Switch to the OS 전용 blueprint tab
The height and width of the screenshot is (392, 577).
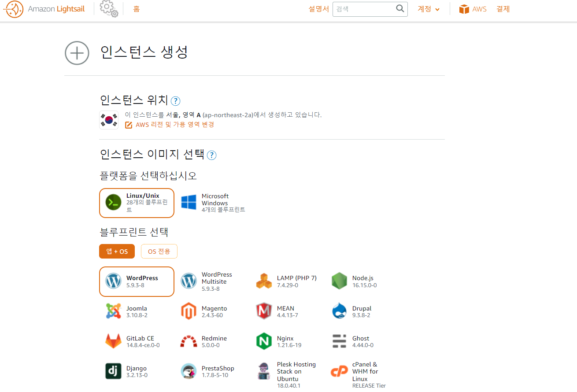click(159, 251)
